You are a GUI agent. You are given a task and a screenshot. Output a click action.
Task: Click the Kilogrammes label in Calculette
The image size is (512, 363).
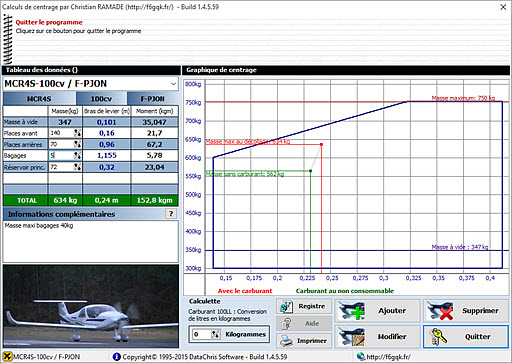click(245, 334)
